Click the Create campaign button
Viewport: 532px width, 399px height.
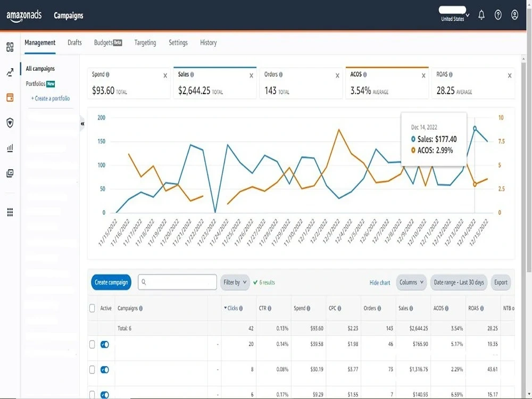[x=111, y=282]
